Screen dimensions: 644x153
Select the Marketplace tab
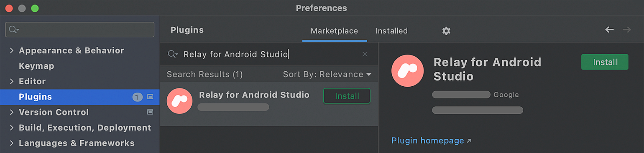click(x=334, y=31)
